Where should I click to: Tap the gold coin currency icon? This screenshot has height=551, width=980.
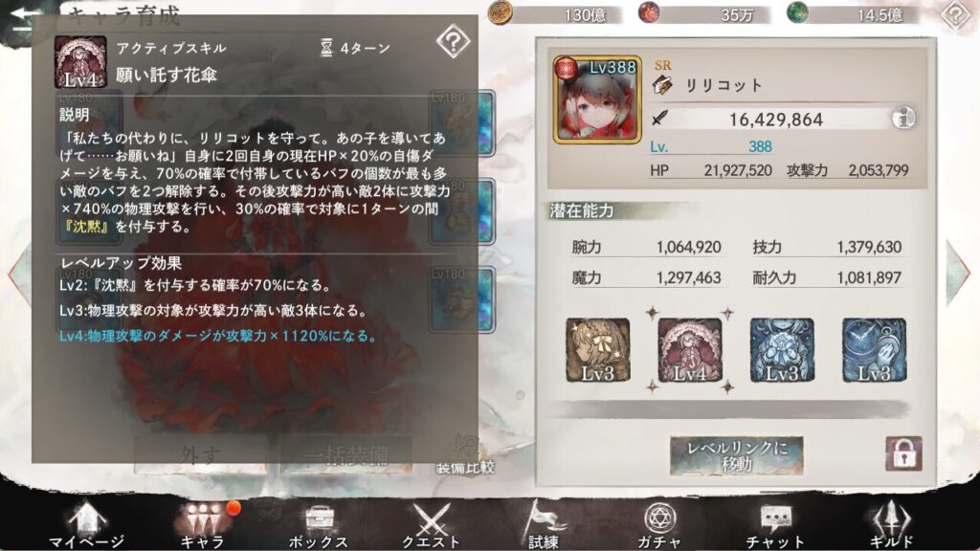(500, 12)
